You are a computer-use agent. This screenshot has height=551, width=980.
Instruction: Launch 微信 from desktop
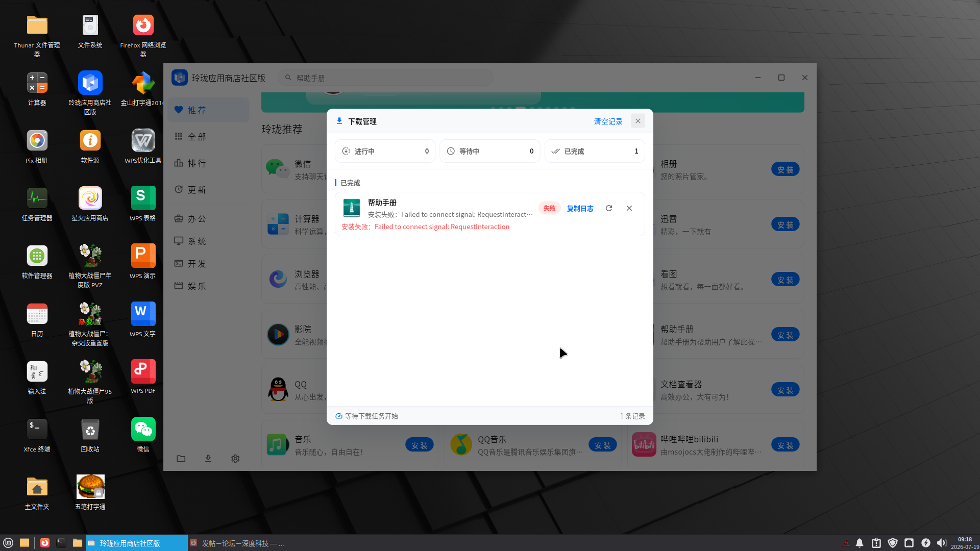[x=143, y=435]
